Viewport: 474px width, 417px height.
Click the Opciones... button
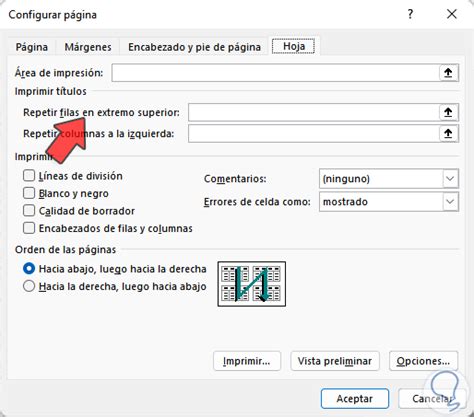[x=423, y=361]
